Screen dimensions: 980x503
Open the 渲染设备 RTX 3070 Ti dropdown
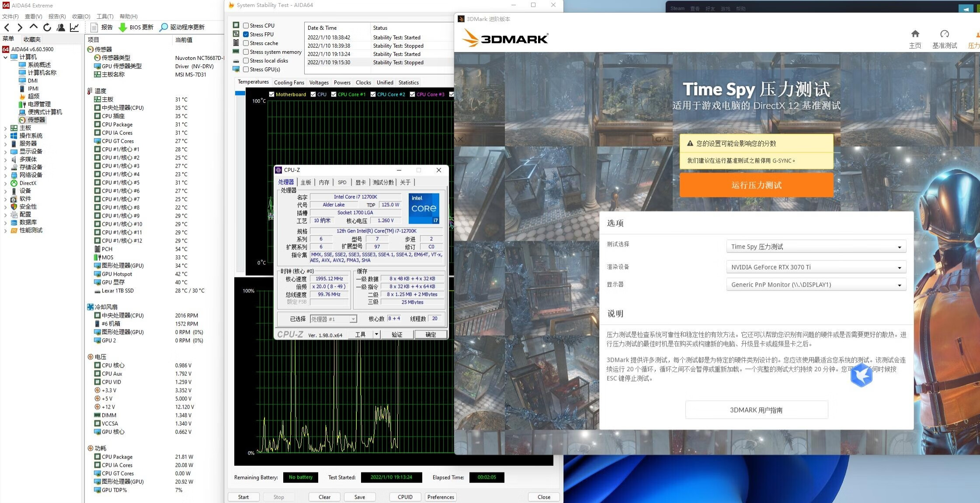tap(816, 267)
